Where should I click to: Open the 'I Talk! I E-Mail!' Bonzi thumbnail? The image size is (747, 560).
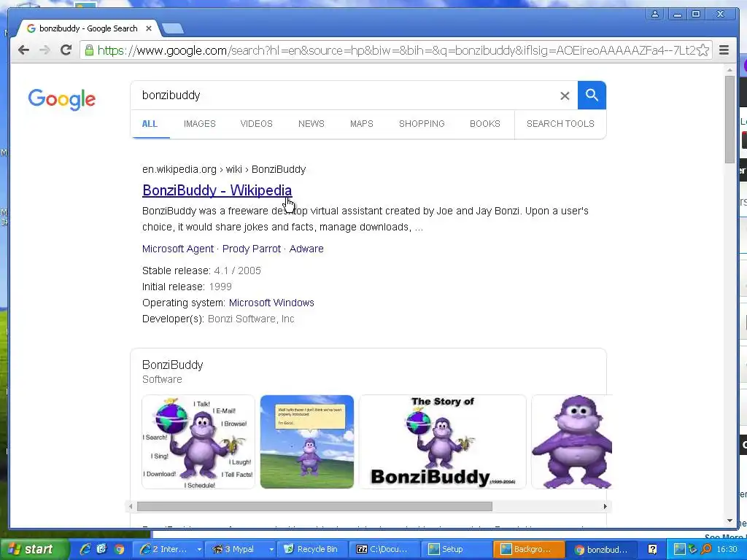pyautogui.click(x=198, y=442)
